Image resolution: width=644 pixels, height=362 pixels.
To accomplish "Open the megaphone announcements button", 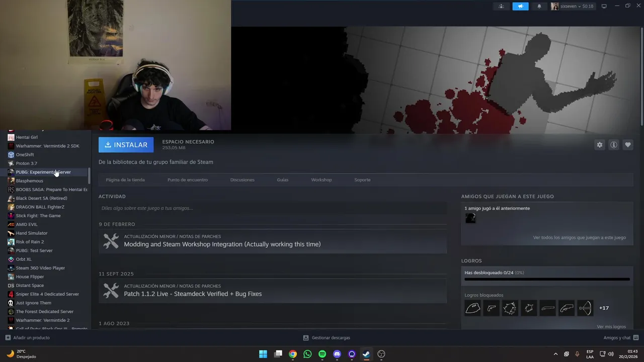I will [x=520, y=7].
